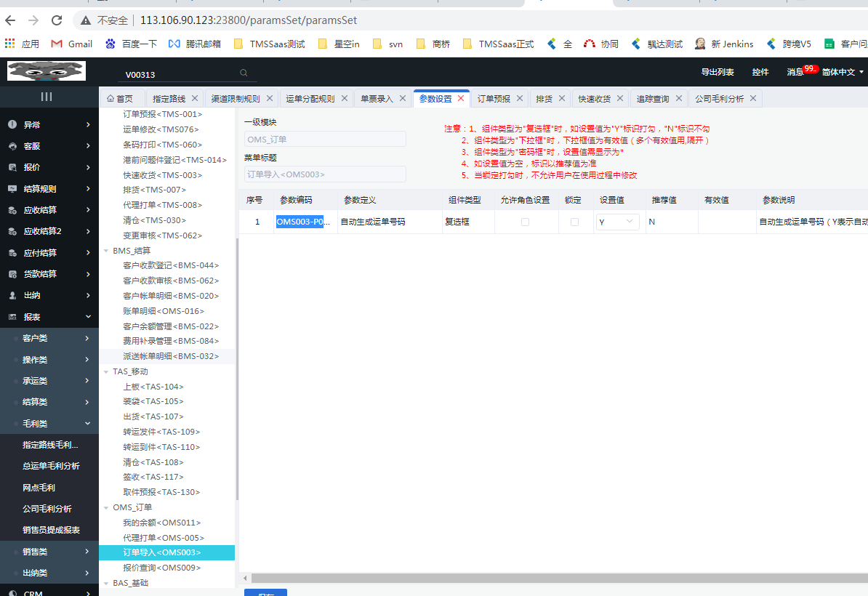The height and width of the screenshot is (596, 868).
Task: Expand the 客户类 submenu
Action: click(49, 338)
